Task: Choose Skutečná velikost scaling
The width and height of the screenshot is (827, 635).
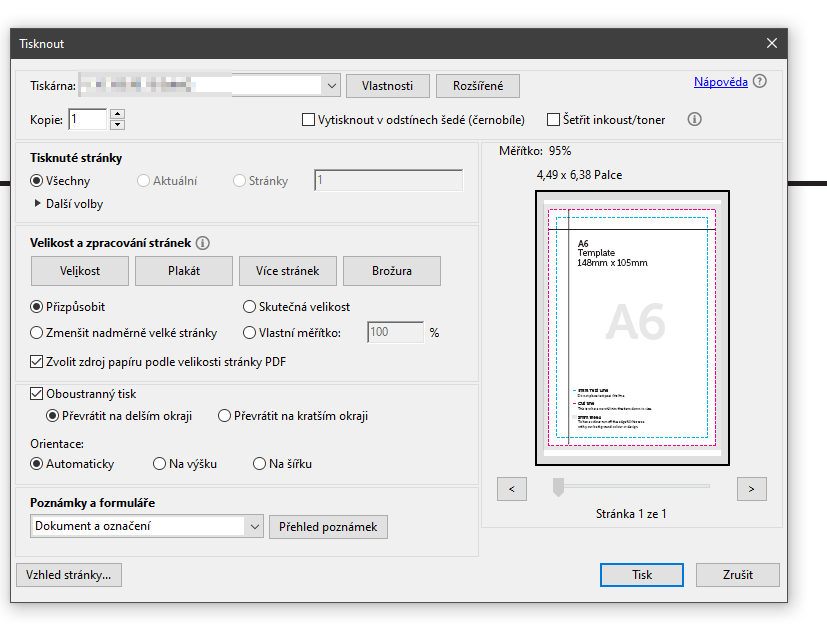Action: point(248,305)
